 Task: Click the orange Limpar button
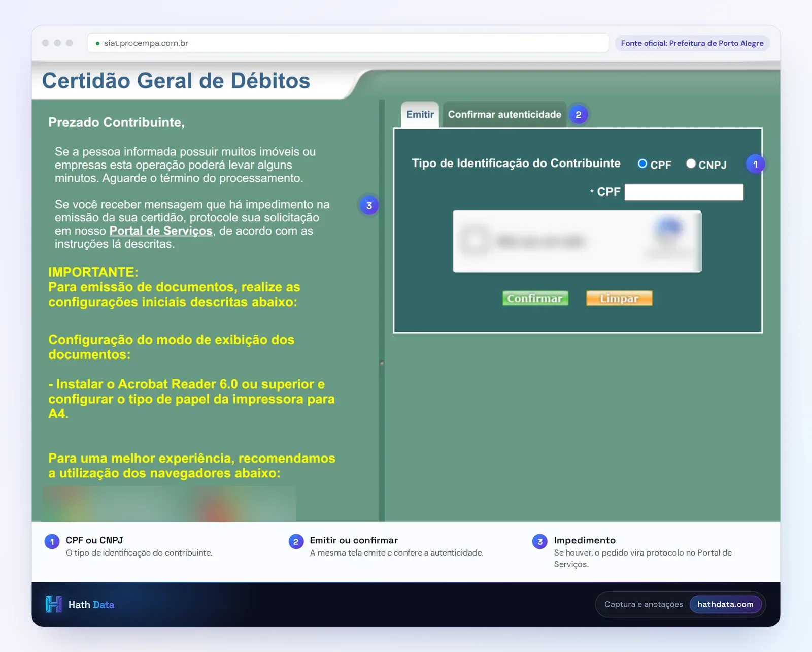coord(619,298)
